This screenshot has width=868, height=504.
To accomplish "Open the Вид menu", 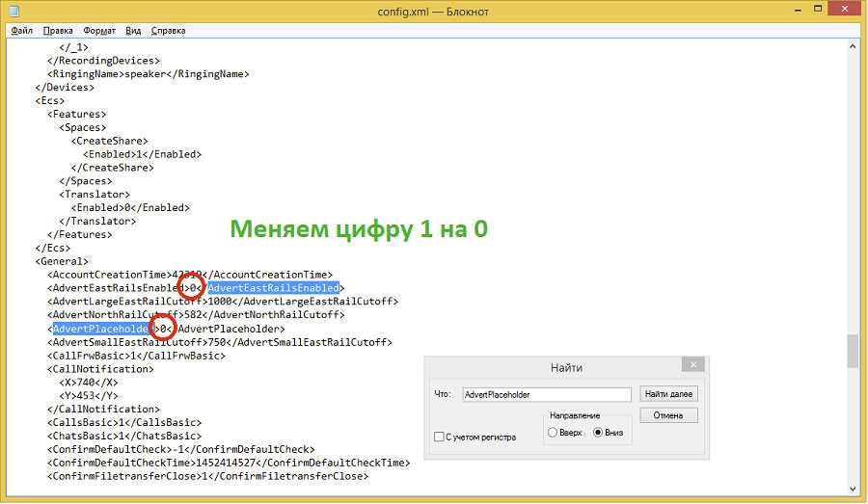I will [133, 30].
